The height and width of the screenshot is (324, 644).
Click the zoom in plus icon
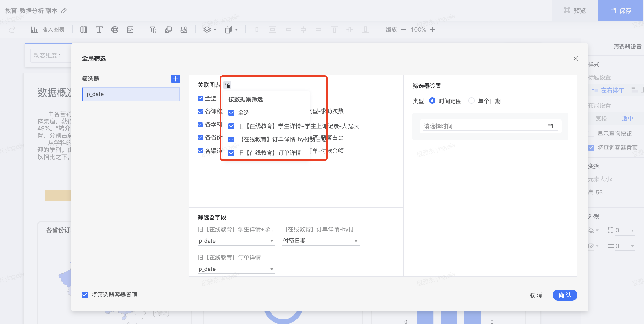[433, 30]
